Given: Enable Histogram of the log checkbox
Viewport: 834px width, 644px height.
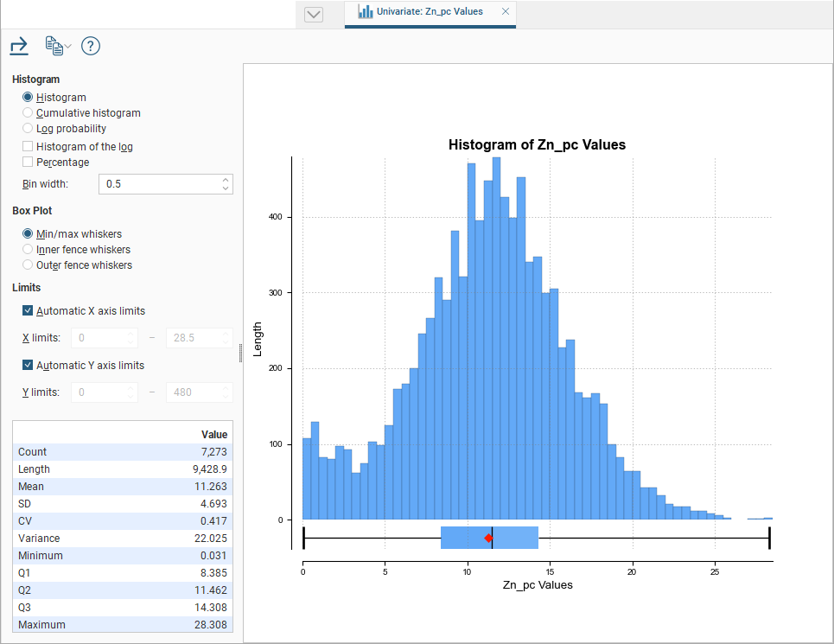Looking at the screenshot, I should coord(28,147).
